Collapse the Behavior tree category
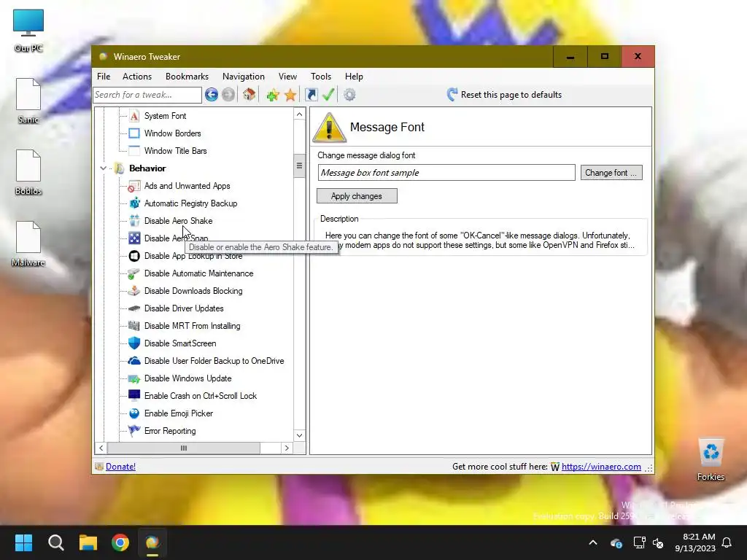Screen dimensions: 747x560 pos(103,168)
